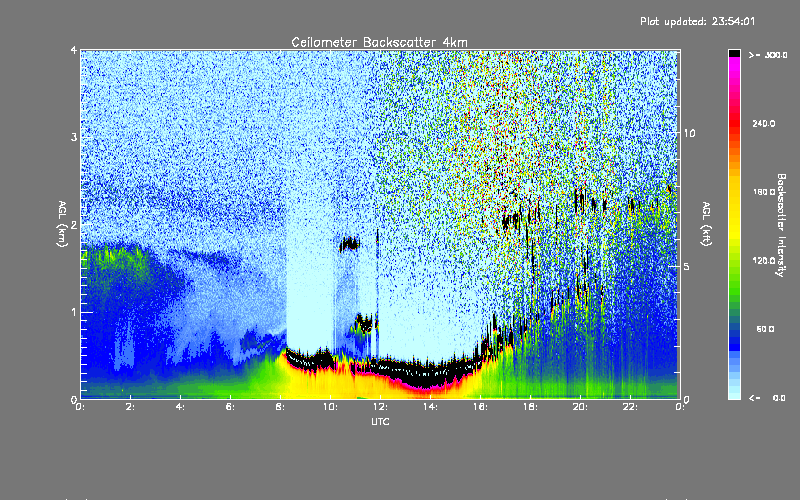
Task: Click the "Plot updated: 23:54:01" timestamp
Action: pos(697,21)
